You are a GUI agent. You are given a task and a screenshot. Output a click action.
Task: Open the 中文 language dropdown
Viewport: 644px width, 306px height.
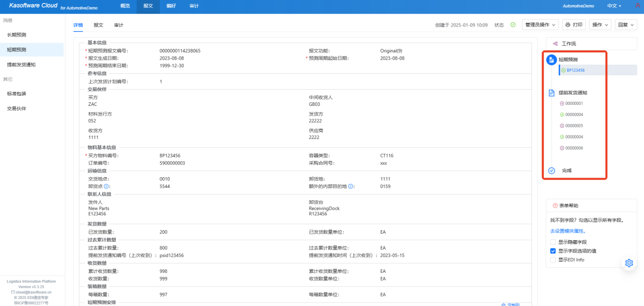pos(614,6)
